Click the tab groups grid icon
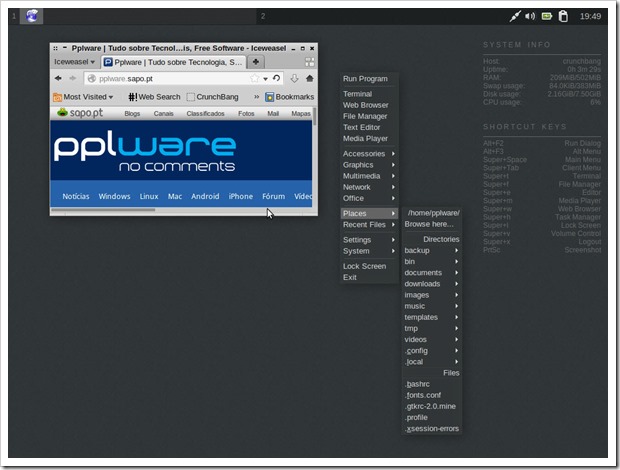620x470 pixels. (310, 62)
